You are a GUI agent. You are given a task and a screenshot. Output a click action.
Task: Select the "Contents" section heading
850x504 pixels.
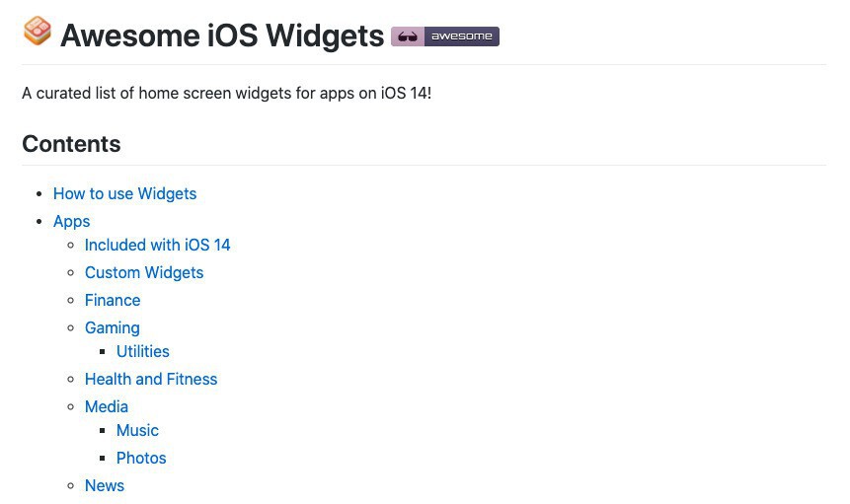click(x=71, y=144)
